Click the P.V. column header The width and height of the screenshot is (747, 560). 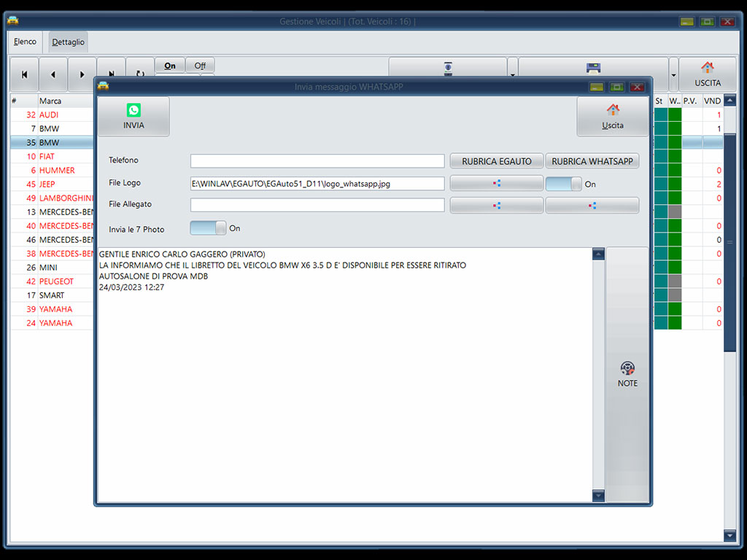click(x=691, y=101)
